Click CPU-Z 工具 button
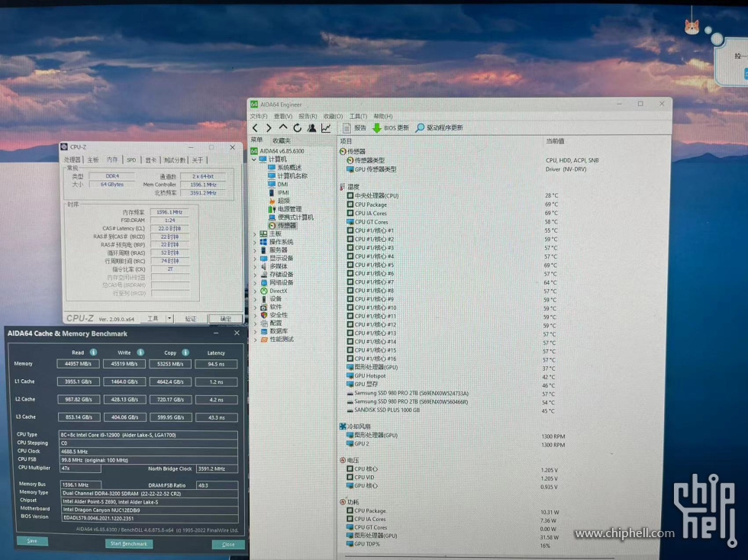The height and width of the screenshot is (560, 748). (x=153, y=319)
